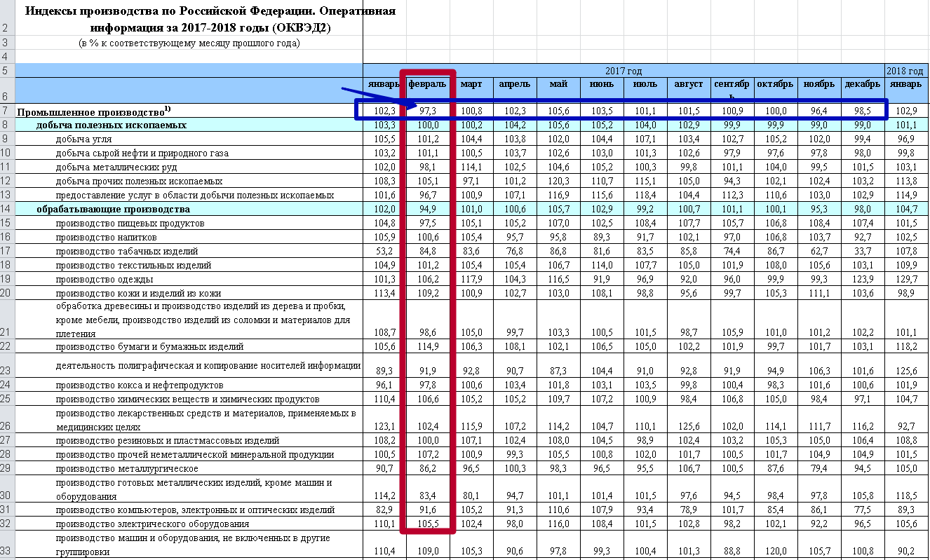Click текстильных изделий June value 114,0

[602, 265]
